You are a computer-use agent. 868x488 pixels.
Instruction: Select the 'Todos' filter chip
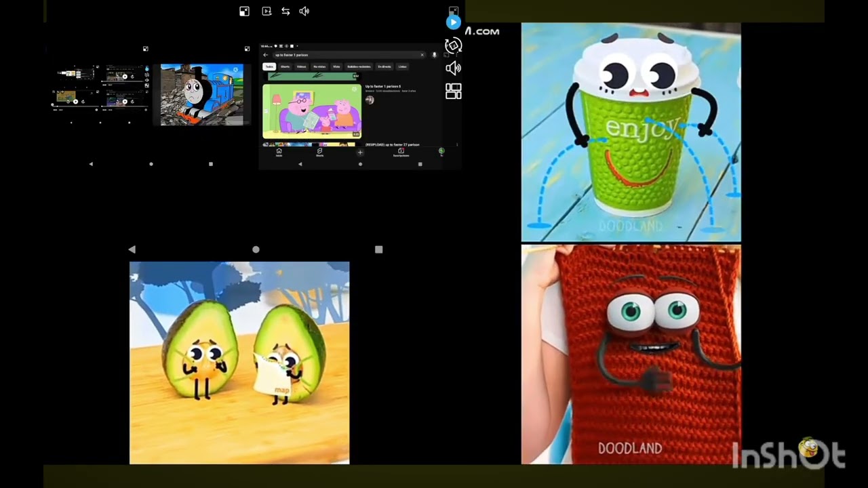[269, 66]
